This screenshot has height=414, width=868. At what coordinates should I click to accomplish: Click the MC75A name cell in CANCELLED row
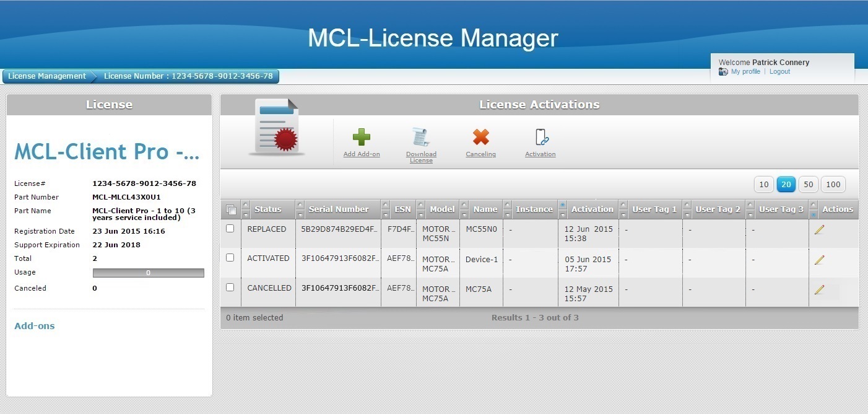pos(479,289)
